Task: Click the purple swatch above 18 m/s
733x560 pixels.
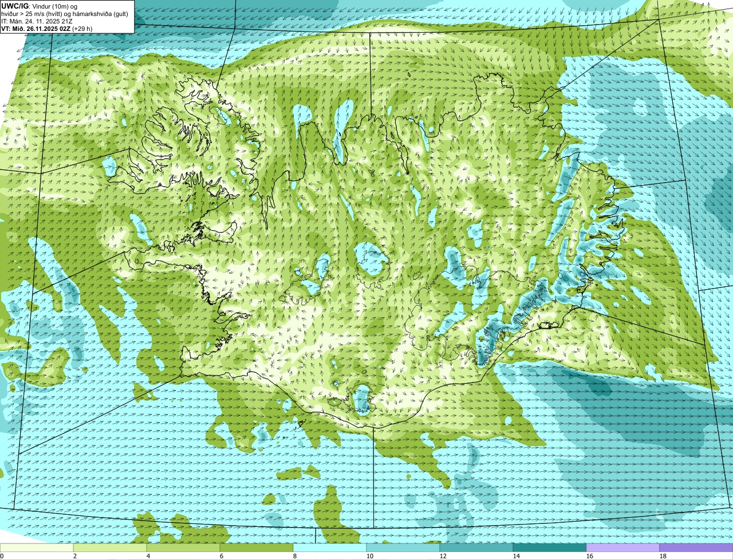Action: (696, 548)
